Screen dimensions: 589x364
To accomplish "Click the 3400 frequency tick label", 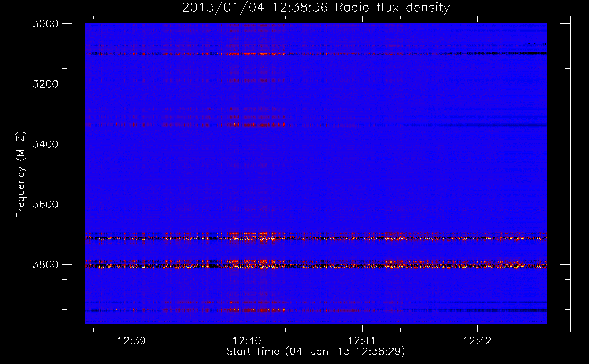I will pos(46,144).
